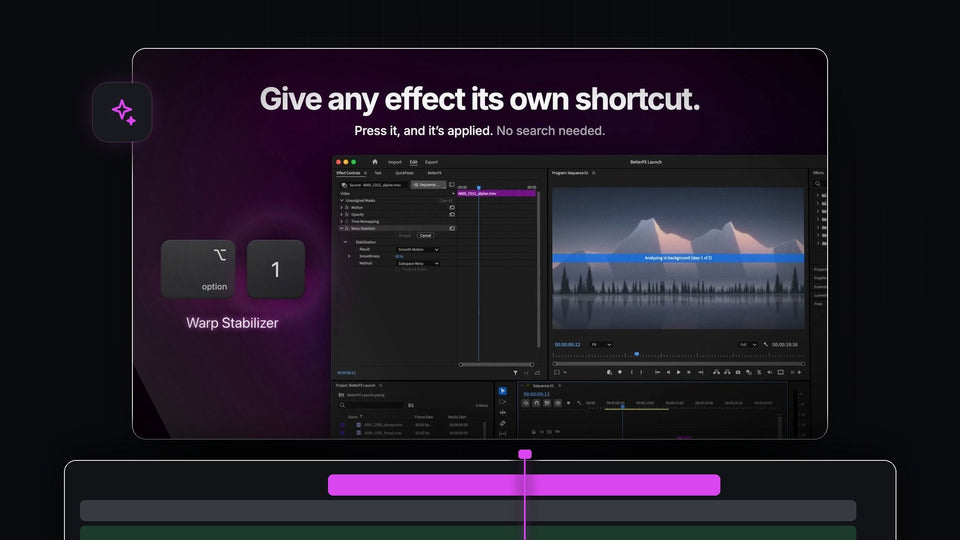
Task: Cancel the Warp Stabilizer analysis
Action: 426,235
